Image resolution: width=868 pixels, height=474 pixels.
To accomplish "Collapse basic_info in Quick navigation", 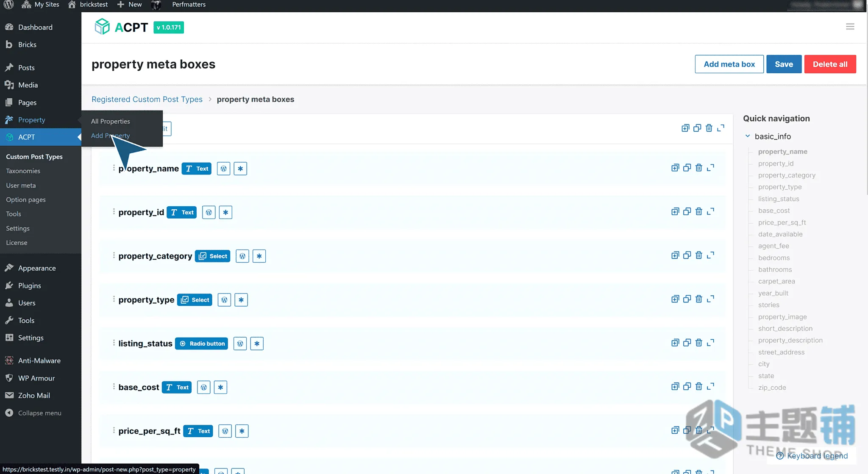I will click(748, 136).
